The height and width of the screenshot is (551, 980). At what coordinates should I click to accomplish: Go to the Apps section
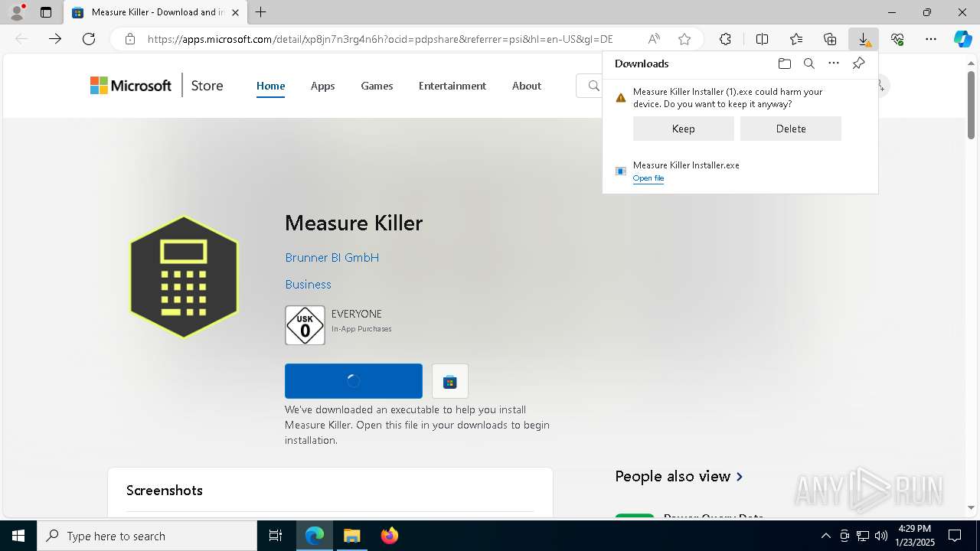point(322,86)
